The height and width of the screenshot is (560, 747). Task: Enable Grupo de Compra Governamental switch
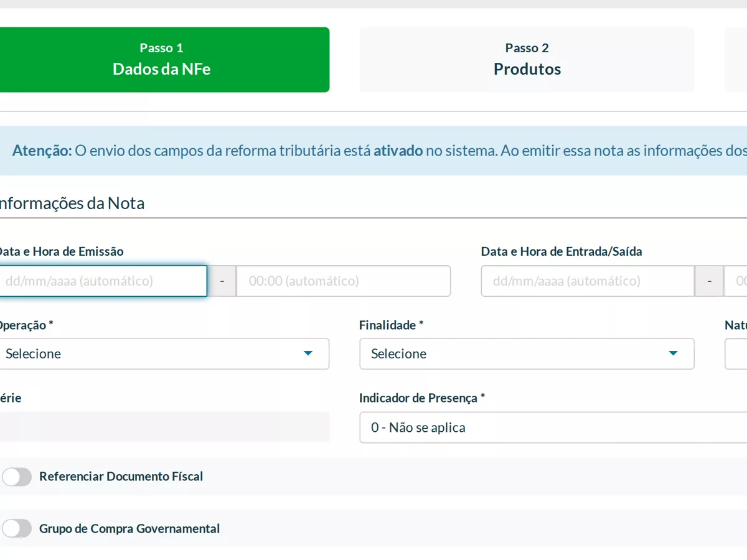(17, 529)
